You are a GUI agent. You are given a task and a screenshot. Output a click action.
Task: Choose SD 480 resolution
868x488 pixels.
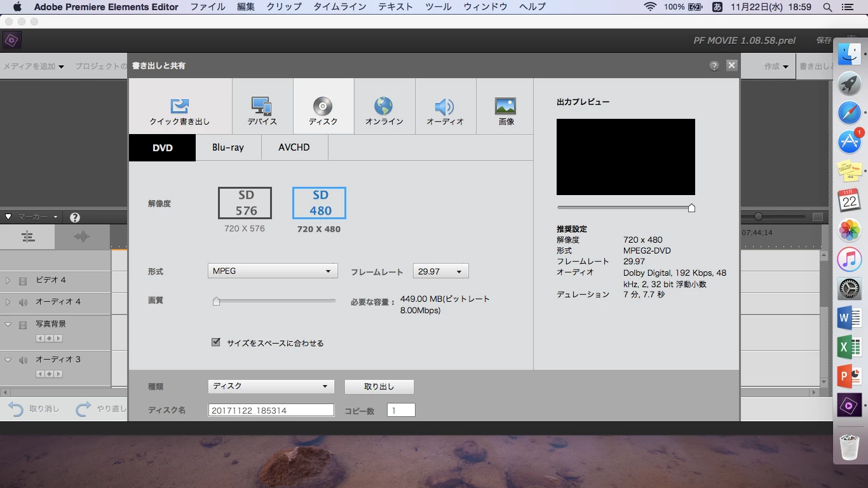319,203
